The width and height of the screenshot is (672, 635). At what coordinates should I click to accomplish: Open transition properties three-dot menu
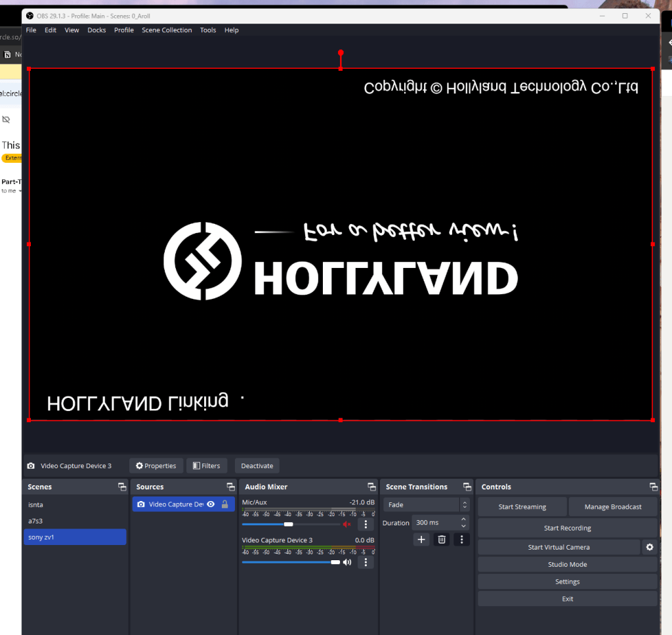[461, 539]
